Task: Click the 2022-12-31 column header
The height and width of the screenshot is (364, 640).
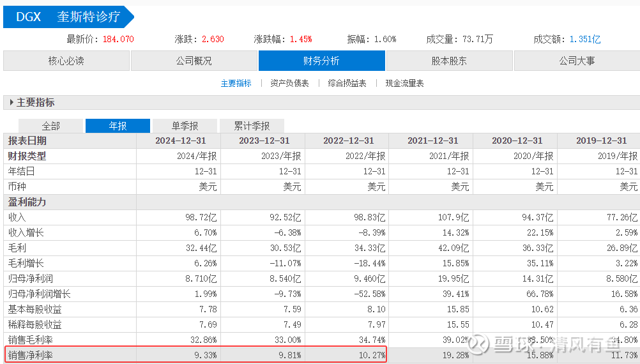Action: 349,140
